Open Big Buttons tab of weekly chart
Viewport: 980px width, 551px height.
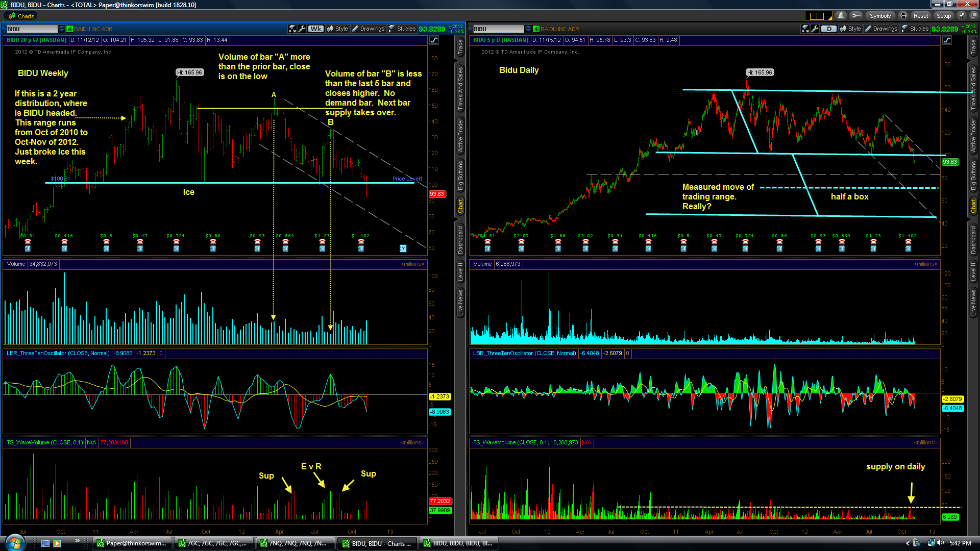460,176
